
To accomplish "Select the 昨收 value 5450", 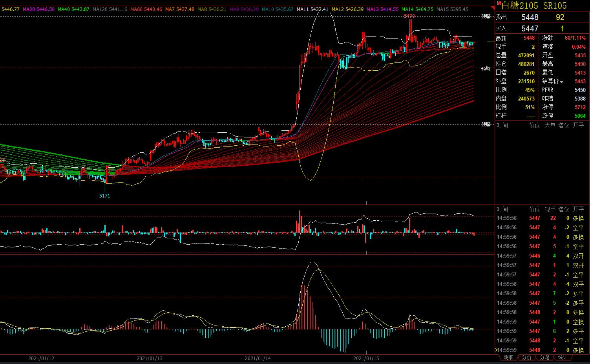I will [x=580, y=90].
